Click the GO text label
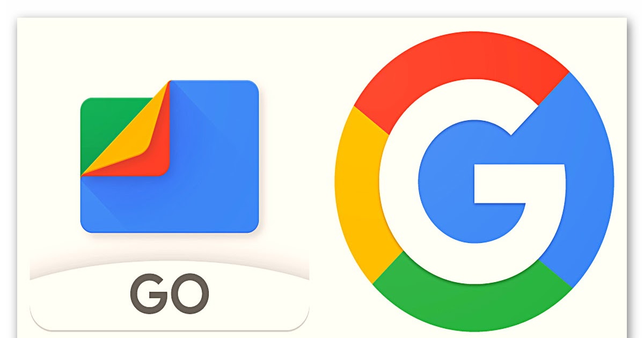644x338 pixels. click(169, 293)
